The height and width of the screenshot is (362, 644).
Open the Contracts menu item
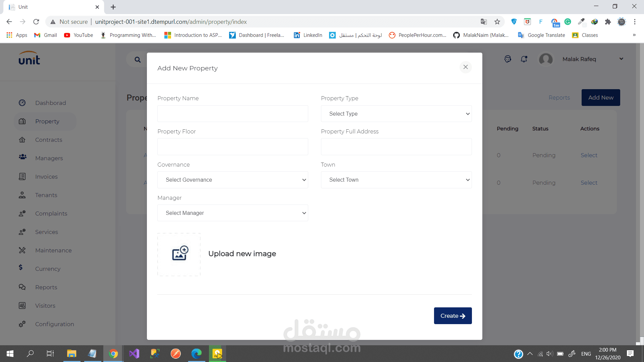click(49, 140)
